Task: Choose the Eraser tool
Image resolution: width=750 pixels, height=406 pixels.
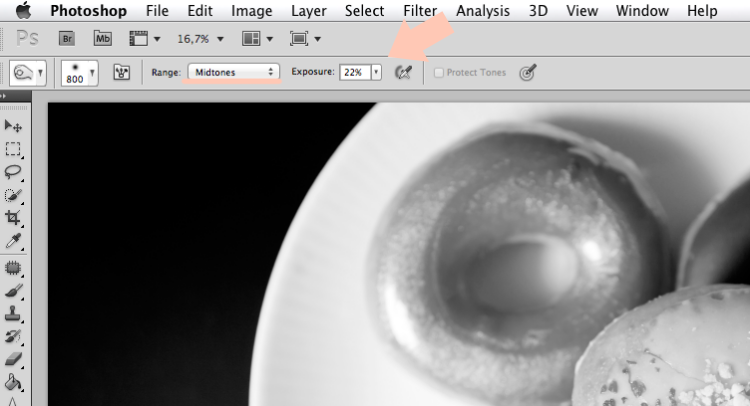Action: (13, 359)
